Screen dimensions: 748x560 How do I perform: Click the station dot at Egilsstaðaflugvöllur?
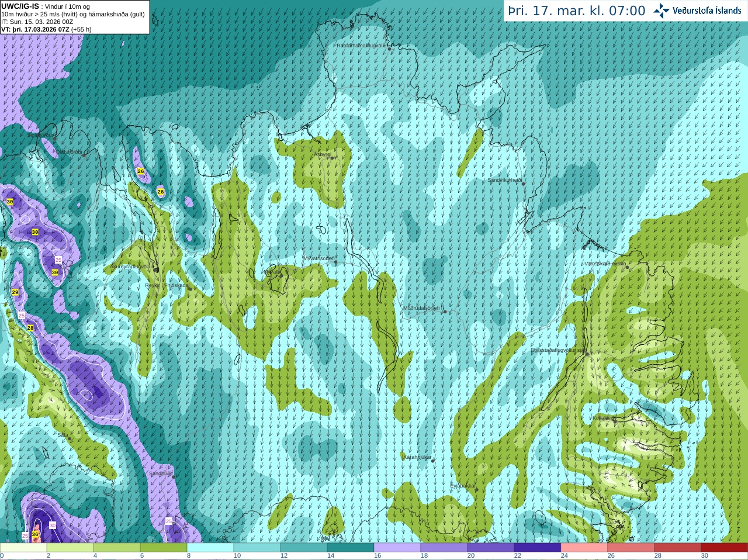(x=587, y=354)
